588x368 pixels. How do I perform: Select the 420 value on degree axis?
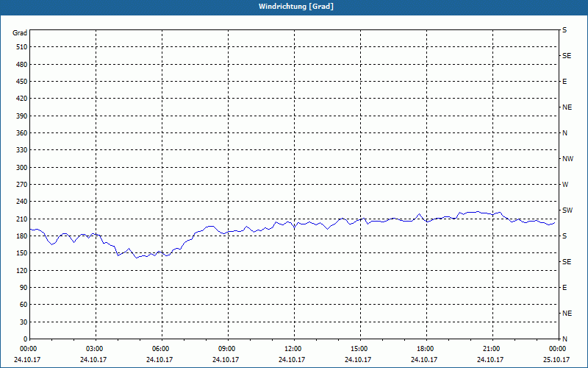point(22,99)
